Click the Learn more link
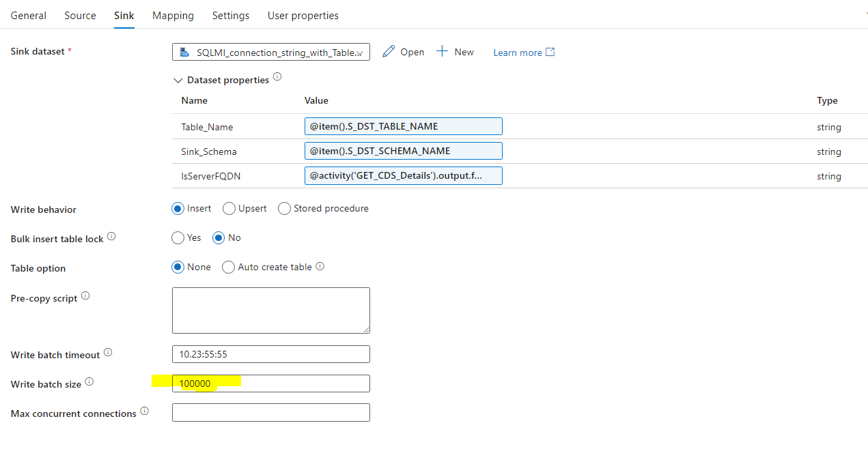Viewport: 868px width, 464px height. [x=517, y=52]
